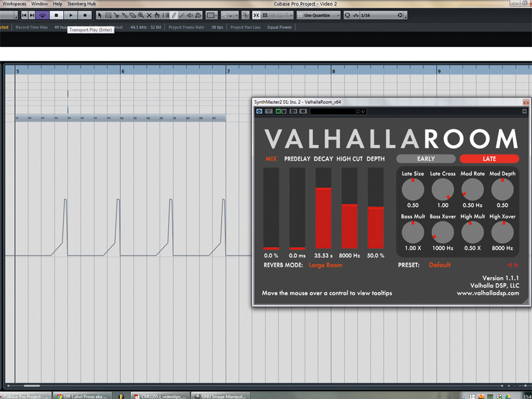This screenshot has height=399, width=532.
Task: Click the transport Stop button
Action: point(56,15)
